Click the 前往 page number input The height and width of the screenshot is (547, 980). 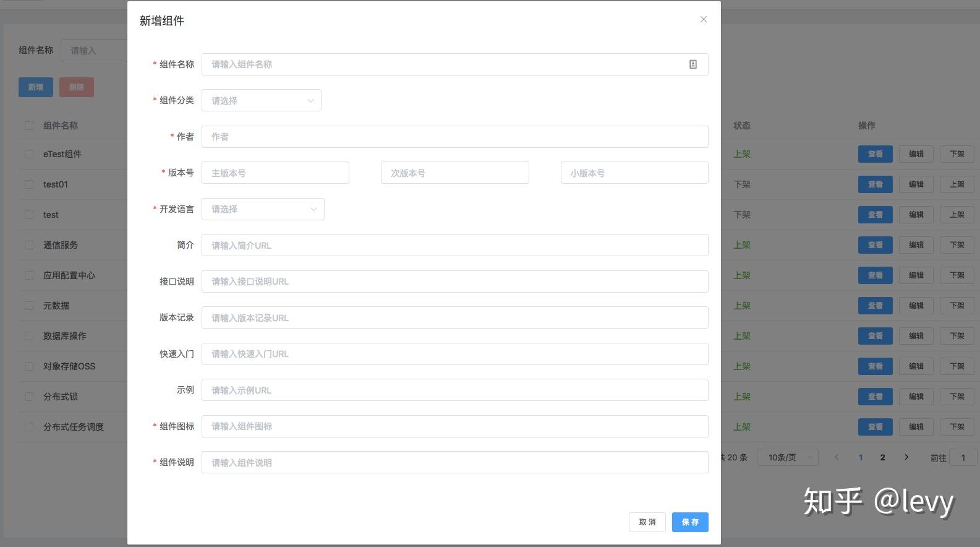pyautogui.click(x=963, y=457)
